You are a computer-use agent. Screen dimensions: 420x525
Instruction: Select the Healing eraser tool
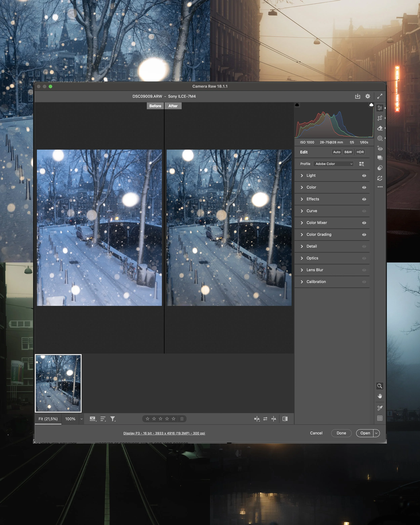coord(380,128)
